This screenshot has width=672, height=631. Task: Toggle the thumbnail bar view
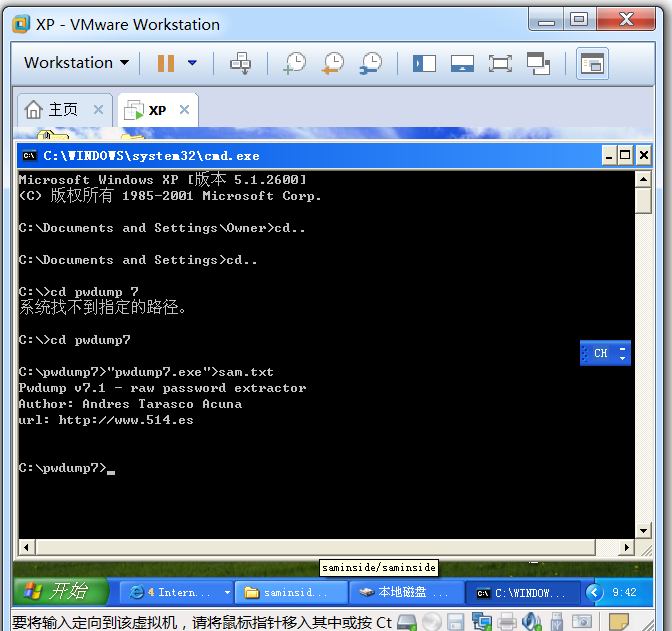(x=462, y=63)
